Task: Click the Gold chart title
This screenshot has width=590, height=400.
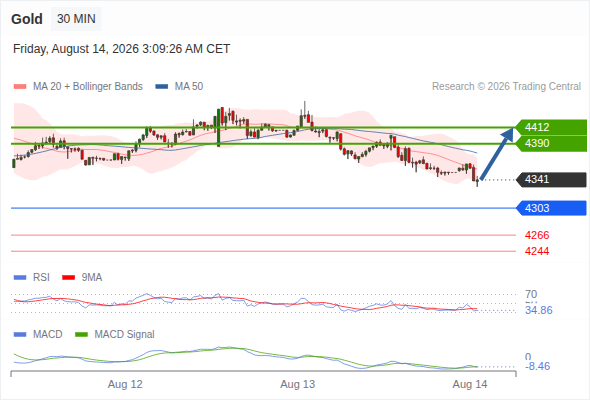Action: coord(27,19)
